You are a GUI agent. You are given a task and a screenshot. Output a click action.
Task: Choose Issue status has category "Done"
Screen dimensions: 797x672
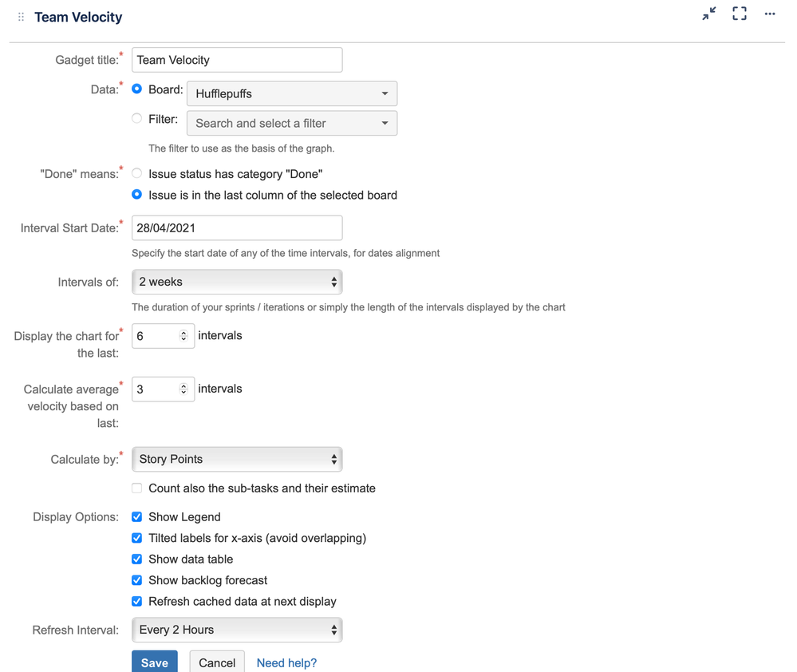[137, 173]
